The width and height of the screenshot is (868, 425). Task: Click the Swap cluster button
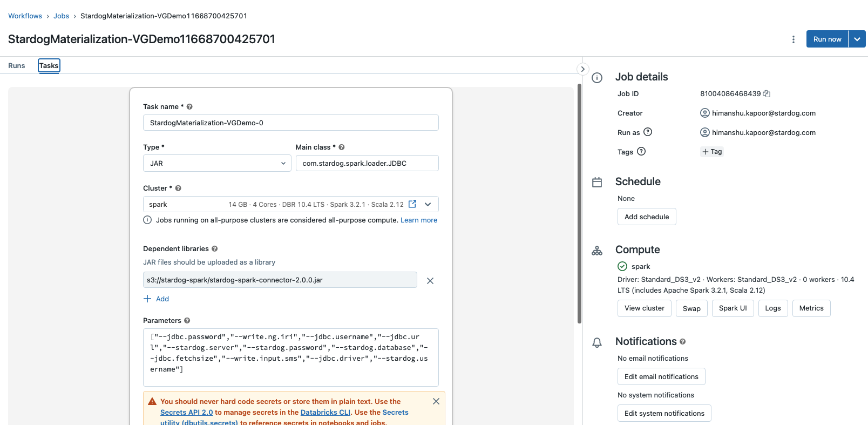pos(691,308)
